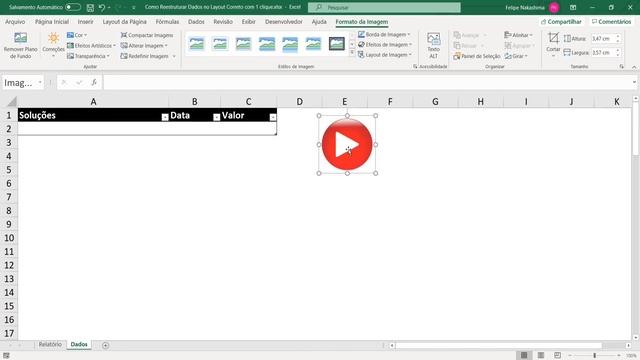The width and height of the screenshot is (640, 360).
Task: Open the Ajuda tab
Action: (x=319, y=22)
